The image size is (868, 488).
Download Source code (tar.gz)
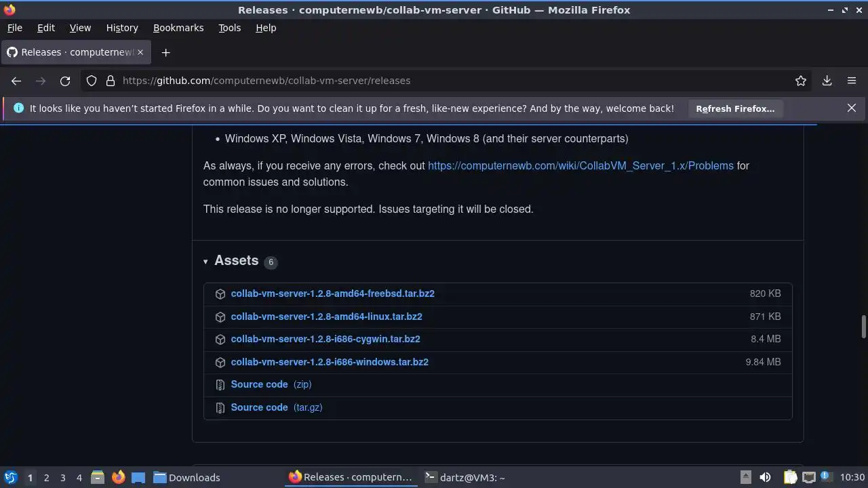pos(277,407)
